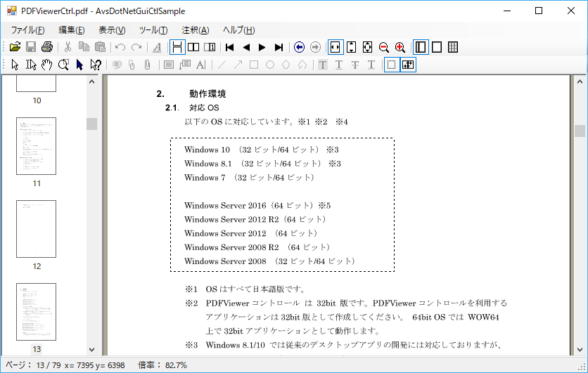Toggle fit whole page mode
Viewport: 588px width, 373px height.
(x=367, y=47)
